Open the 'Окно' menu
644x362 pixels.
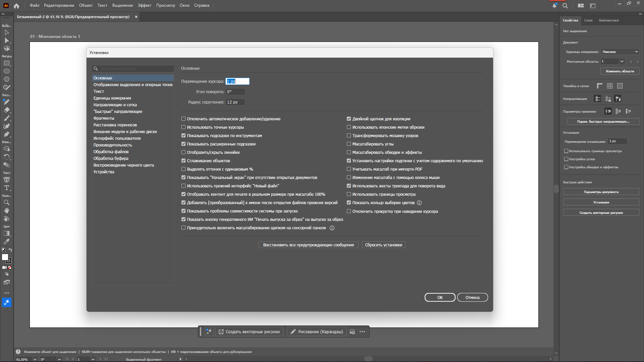click(x=184, y=5)
